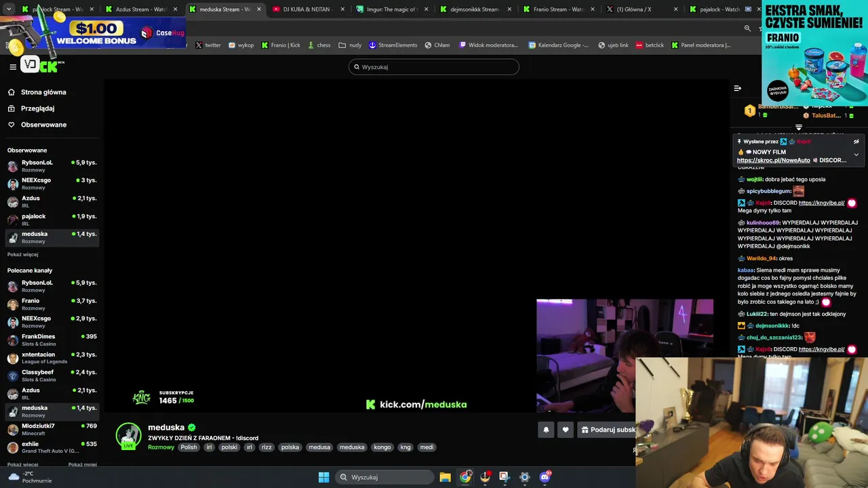
Task: Close the meduska Stream tab
Action: [x=258, y=9]
